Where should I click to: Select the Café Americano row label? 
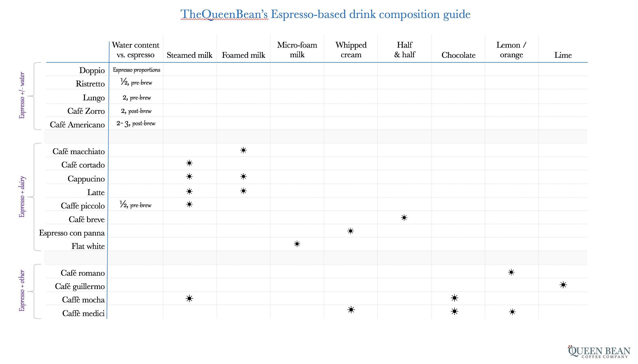[x=77, y=125]
